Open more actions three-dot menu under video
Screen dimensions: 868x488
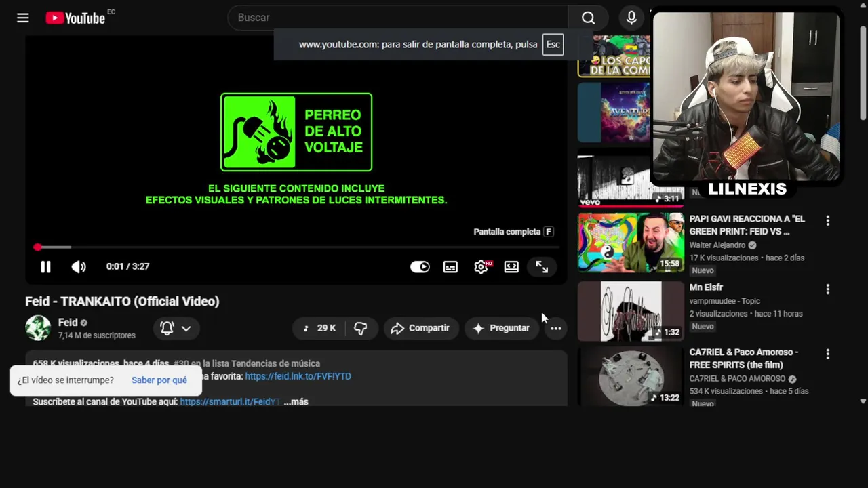(555, 328)
